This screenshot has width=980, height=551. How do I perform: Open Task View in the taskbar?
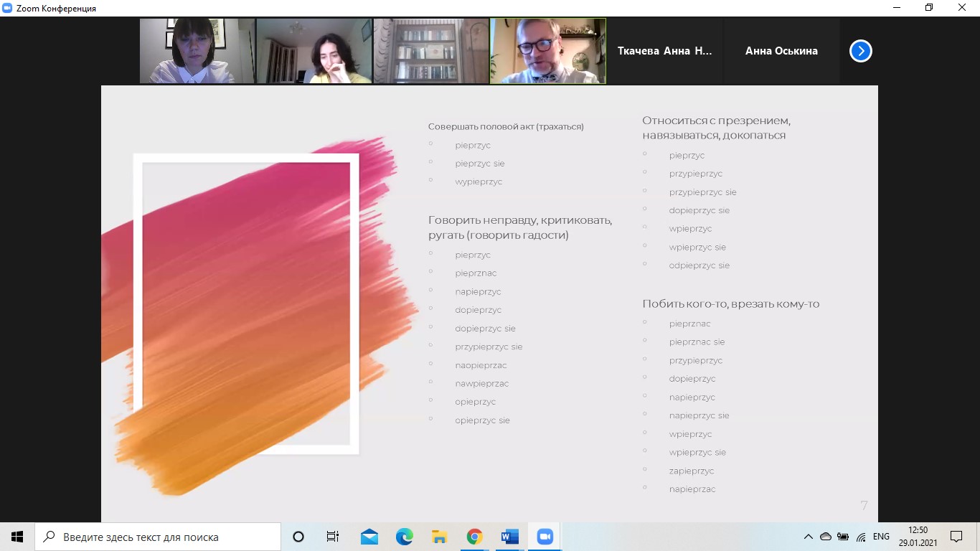[333, 537]
